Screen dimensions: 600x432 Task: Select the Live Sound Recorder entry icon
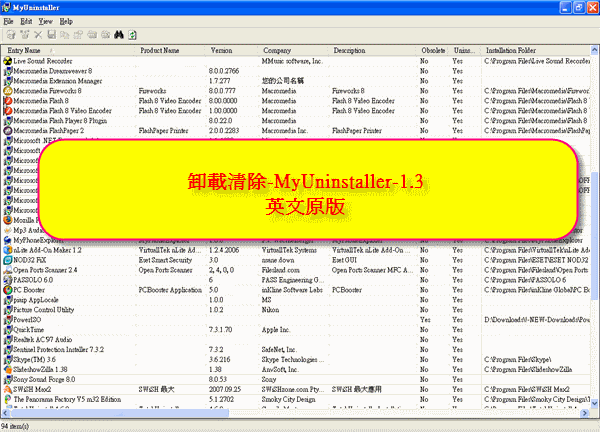[x=8, y=61]
